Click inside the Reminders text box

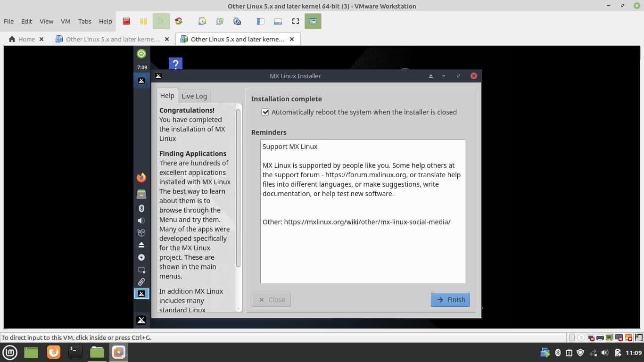(x=363, y=212)
